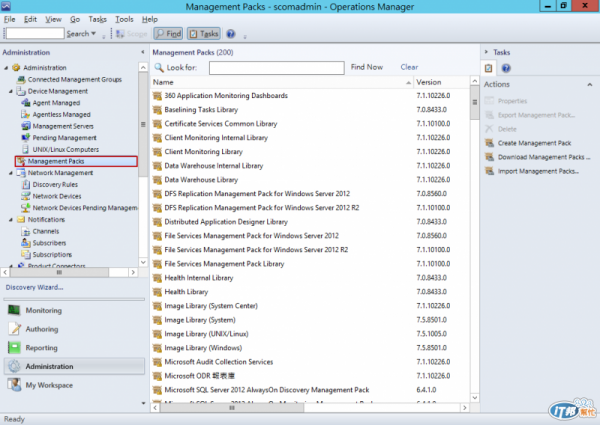The image size is (600, 425).
Task: Collapse the Network Management tree node
Action: pyautogui.click(x=11, y=173)
